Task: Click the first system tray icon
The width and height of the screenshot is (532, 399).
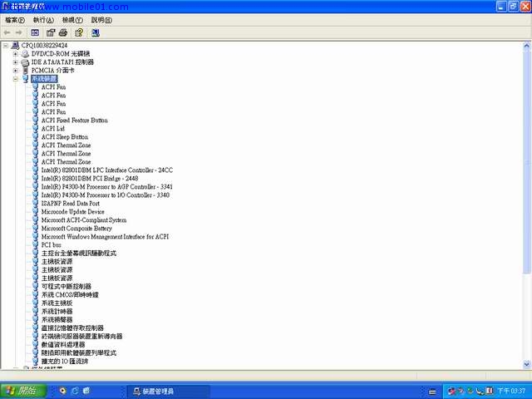Action: coord(451,392)
